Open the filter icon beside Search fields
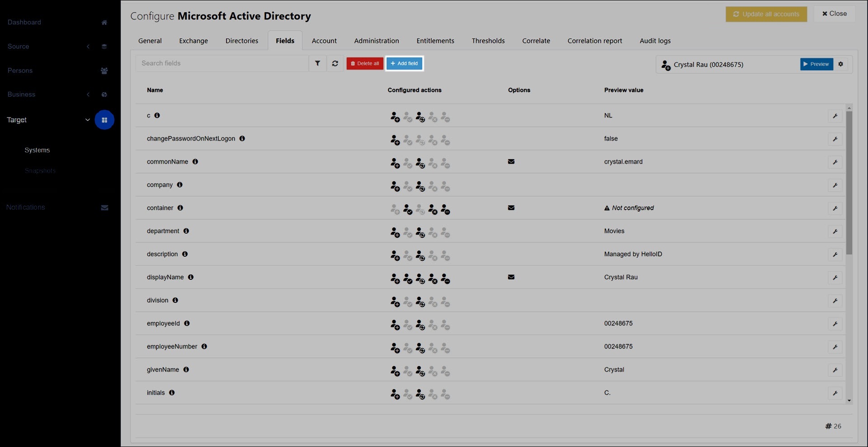The width and height of the screenshot is (868, 447). 317,63
